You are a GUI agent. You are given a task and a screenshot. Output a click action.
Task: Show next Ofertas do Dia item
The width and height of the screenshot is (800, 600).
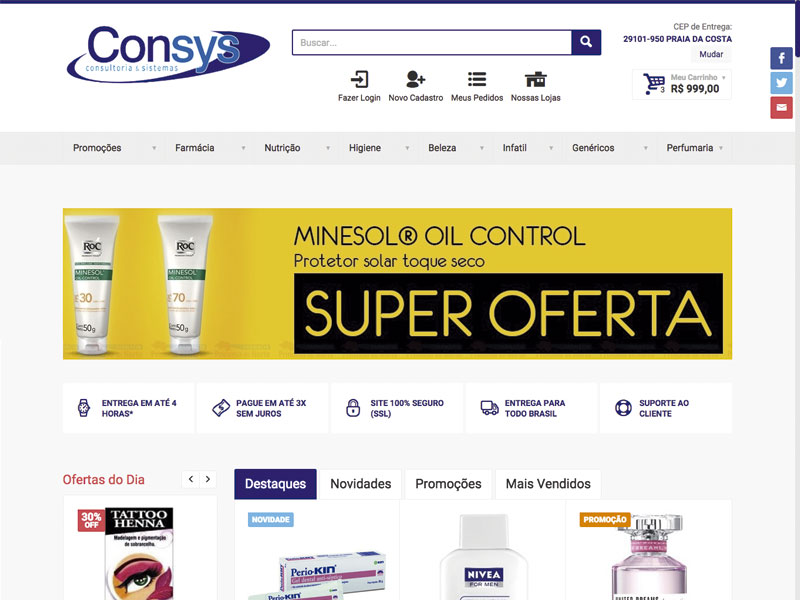click(x=208, y=479)
